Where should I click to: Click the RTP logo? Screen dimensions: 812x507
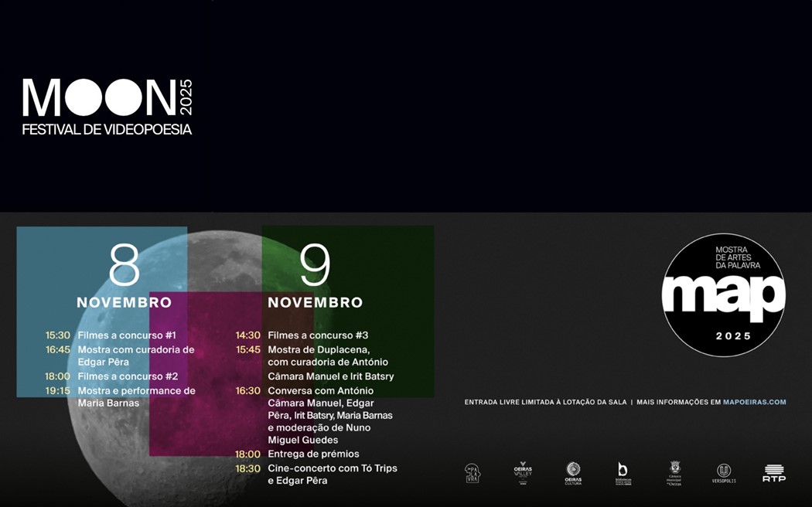(773, 473)
